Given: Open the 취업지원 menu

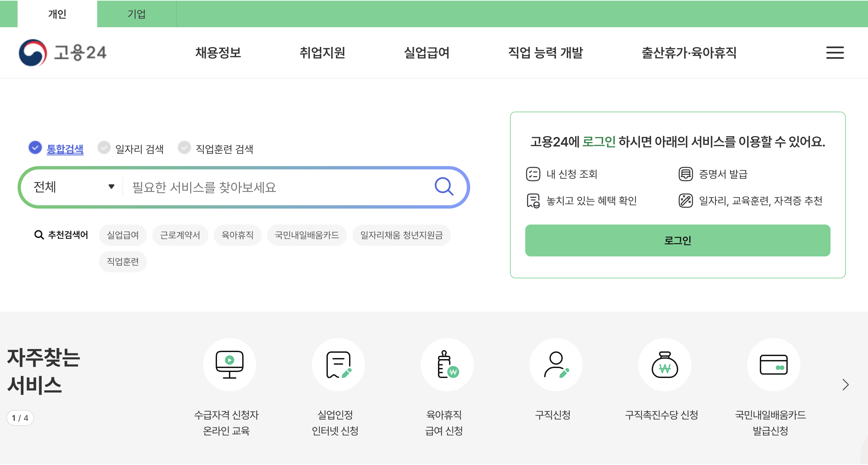Looking at the screenshot, I should point(322,52).
